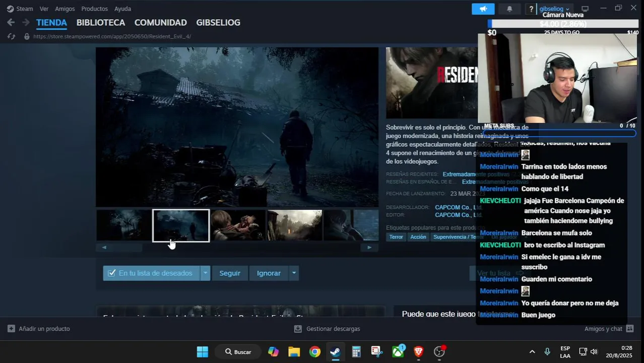Screen dimensions: 644x363
Task: Select the third thumbnail with two characters
Action: point(238,225)
